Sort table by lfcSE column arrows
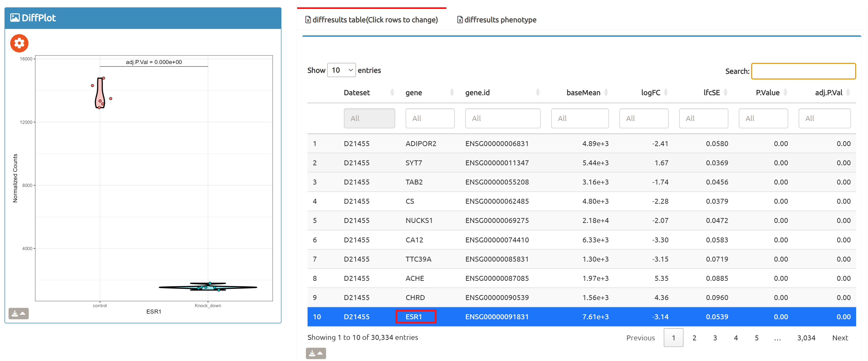Viewport: 868px width, 361px height. tap(726, 92)
